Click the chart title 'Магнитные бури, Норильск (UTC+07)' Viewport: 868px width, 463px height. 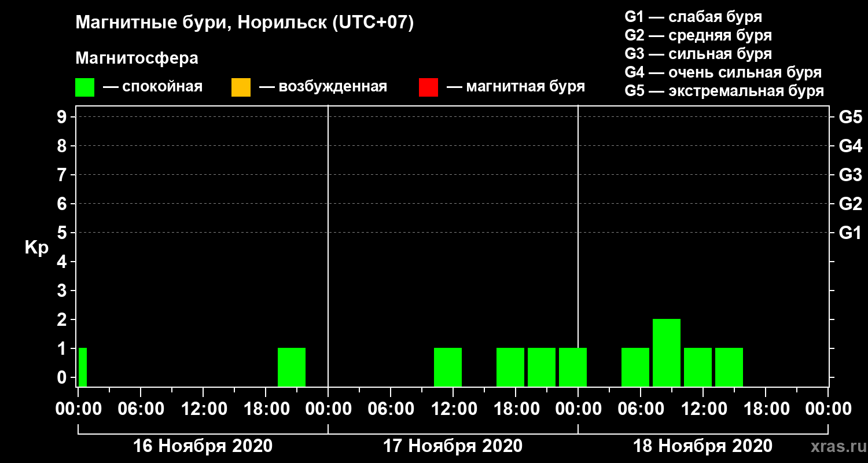(x=245, y=23)
